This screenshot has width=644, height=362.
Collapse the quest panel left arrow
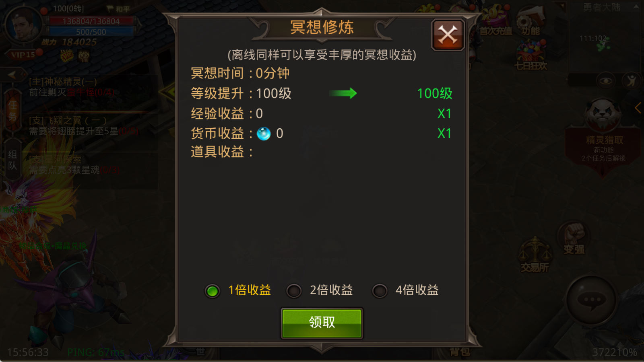(12, 75)
